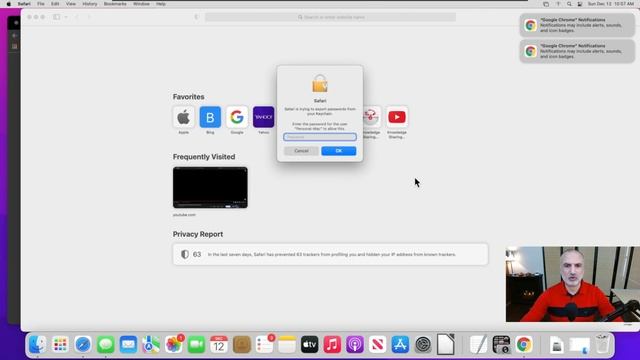640x360 pixels.
Task: Click the second Google Chrome notification
Action: 577,51
